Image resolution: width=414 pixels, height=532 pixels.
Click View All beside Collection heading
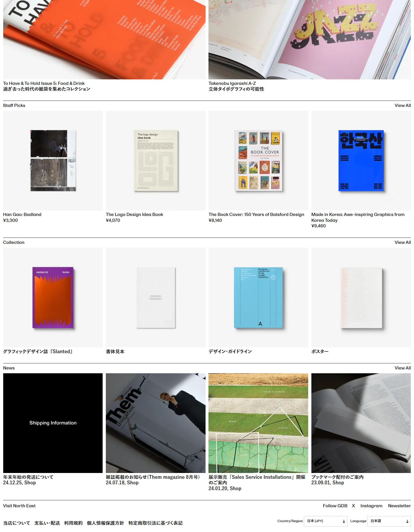pos(403,242)
